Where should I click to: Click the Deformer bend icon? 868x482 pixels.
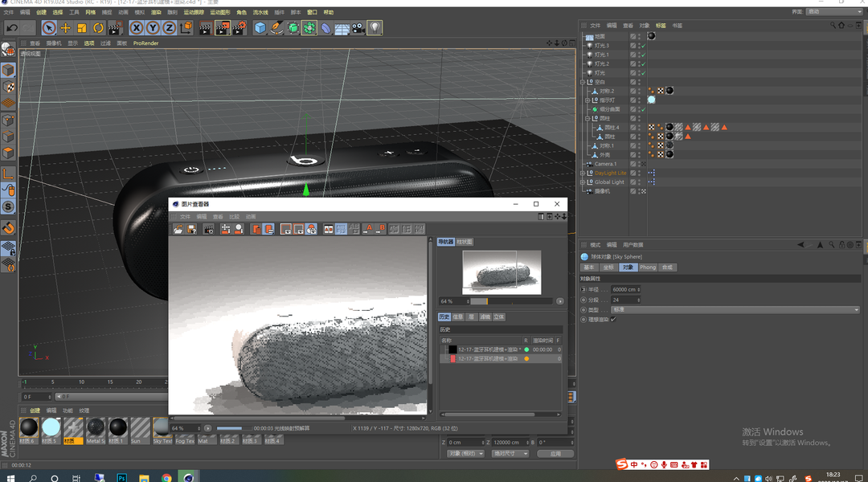(325, 27)
